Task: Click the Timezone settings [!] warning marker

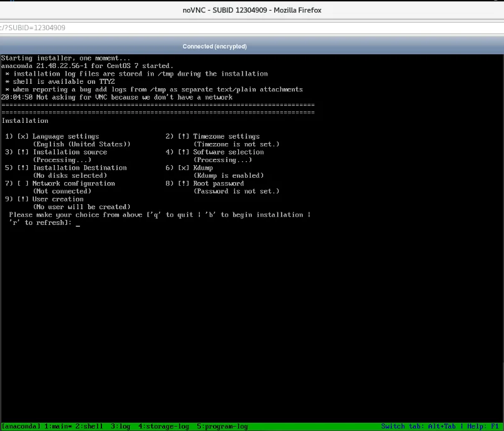Action: click(x=183, y=137)
